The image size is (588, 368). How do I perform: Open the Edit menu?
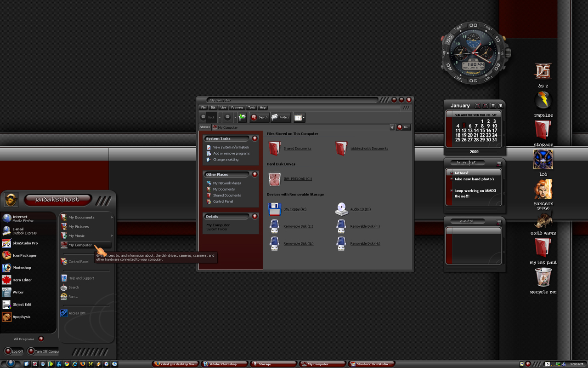[213, 108]
